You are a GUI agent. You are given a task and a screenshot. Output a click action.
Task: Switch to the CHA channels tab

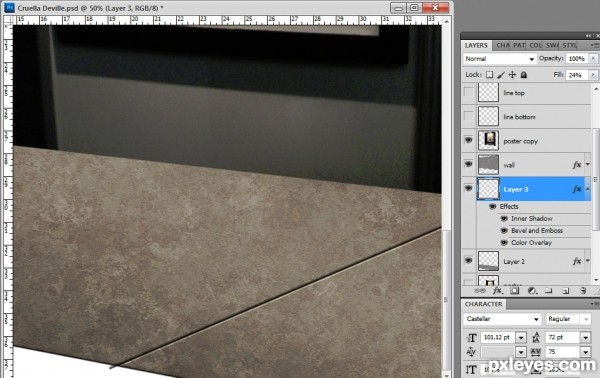point(502,46)
